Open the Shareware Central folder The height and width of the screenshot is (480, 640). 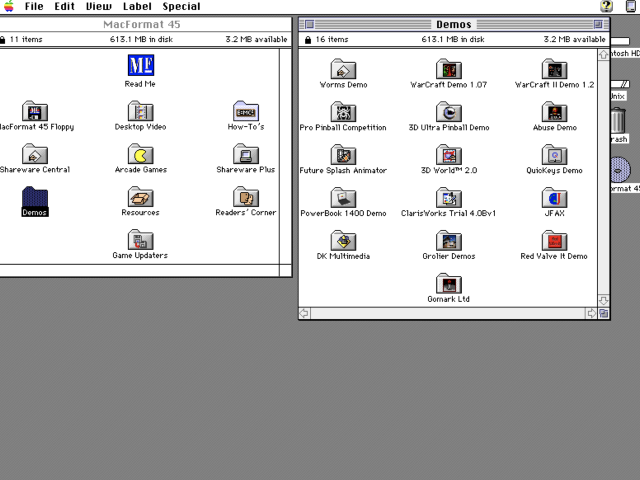tap(35, 154)
